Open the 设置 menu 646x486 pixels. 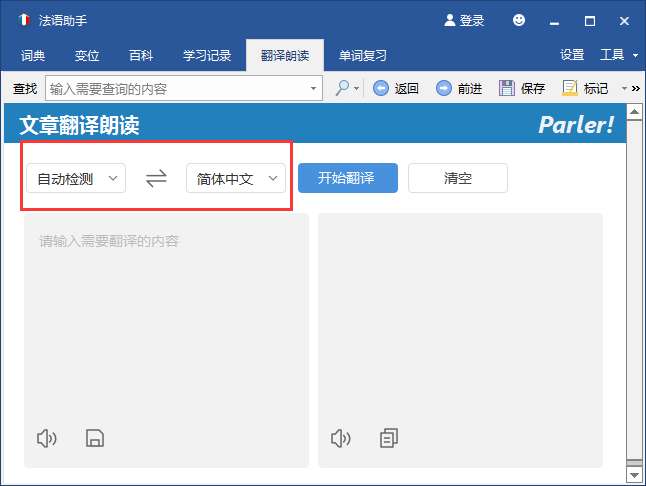click(572, 54)
